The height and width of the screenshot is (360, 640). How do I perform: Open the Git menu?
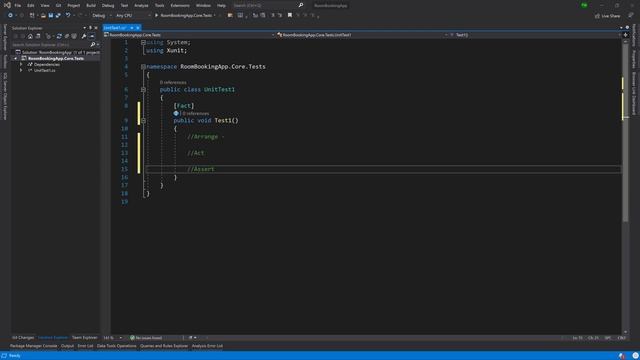click(x=58, y=5)
